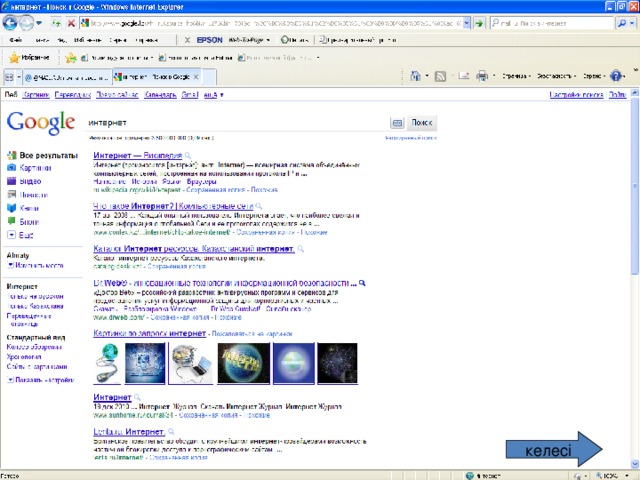Click the EPSON Print button

click(295, 40)
